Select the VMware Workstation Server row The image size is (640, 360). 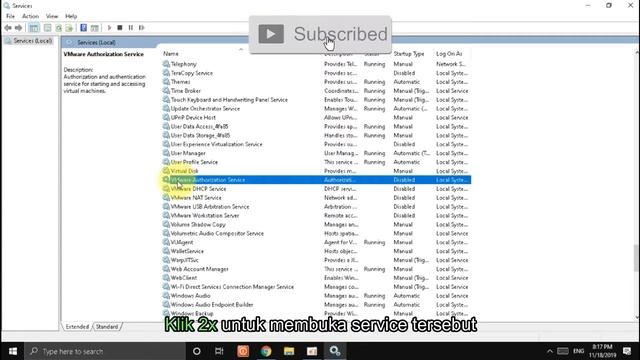click(x=316, y=216)
